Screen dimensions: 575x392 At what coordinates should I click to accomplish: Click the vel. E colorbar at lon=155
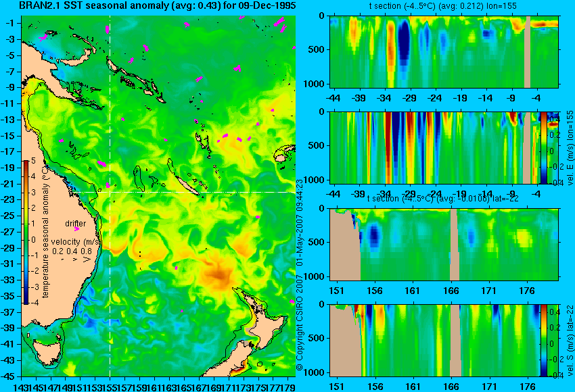point(544,147)
